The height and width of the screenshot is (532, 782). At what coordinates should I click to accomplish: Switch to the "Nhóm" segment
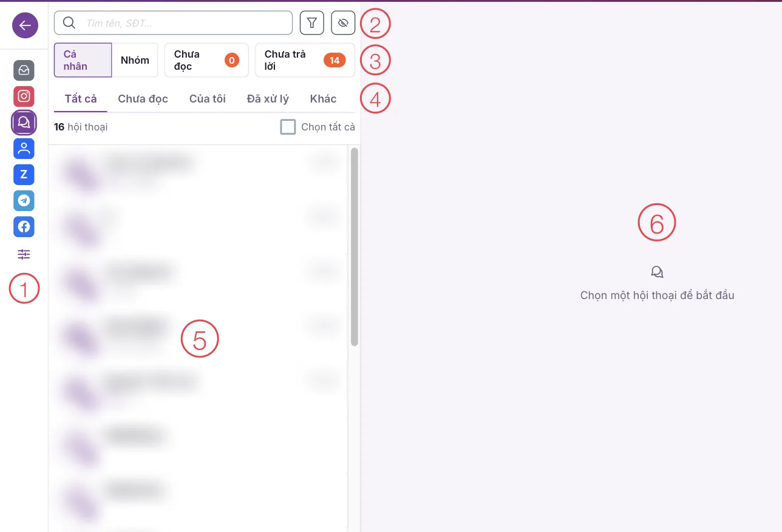(135, 60)
